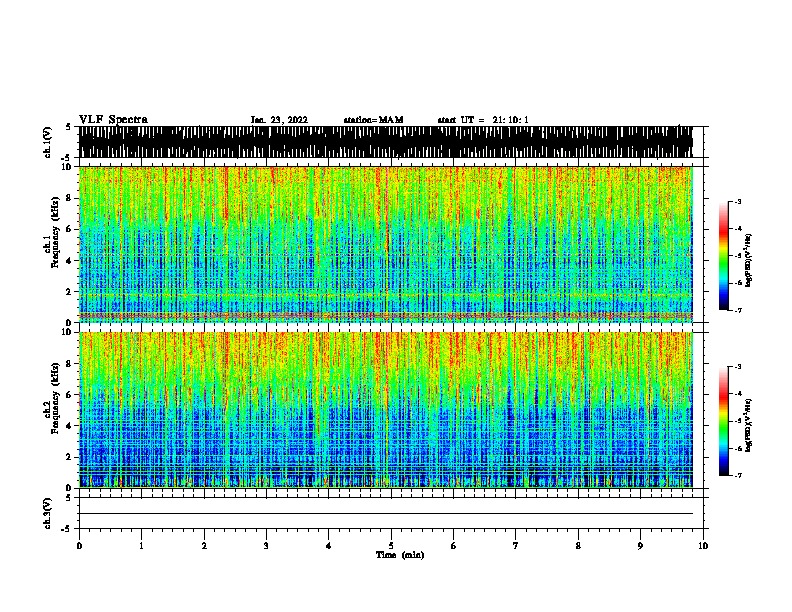Click the ch.2 spectrogram color scale bar
Viewport: 792px width, 612px height.
pos(724,421)
